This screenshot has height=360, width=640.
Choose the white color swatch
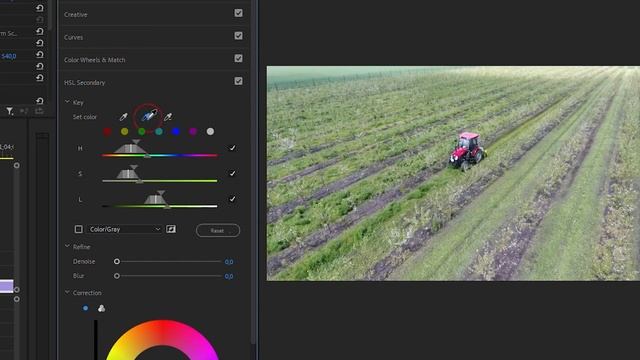pyautogui.click(x=210, y=131)
